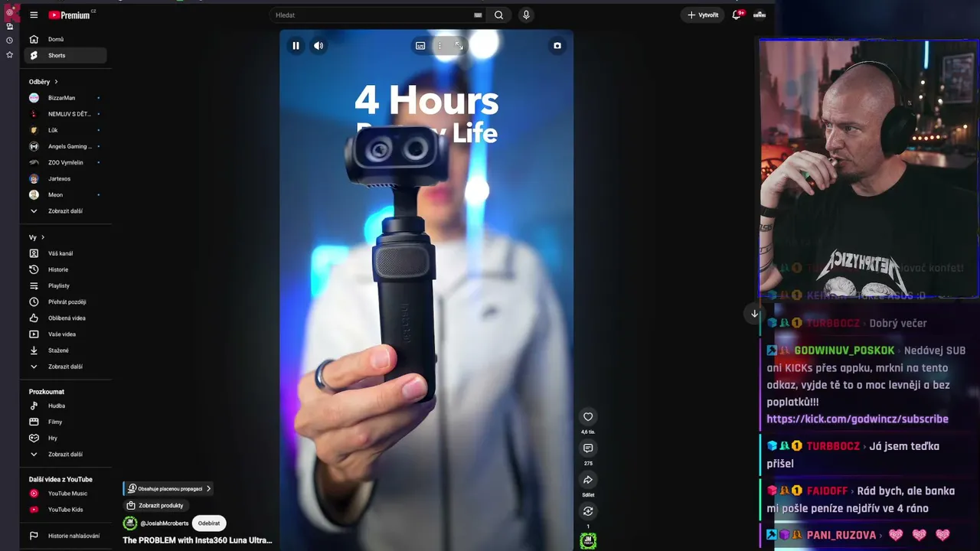
Task: Open the Lůk channel avatar
Action: (x=34, y=130)
